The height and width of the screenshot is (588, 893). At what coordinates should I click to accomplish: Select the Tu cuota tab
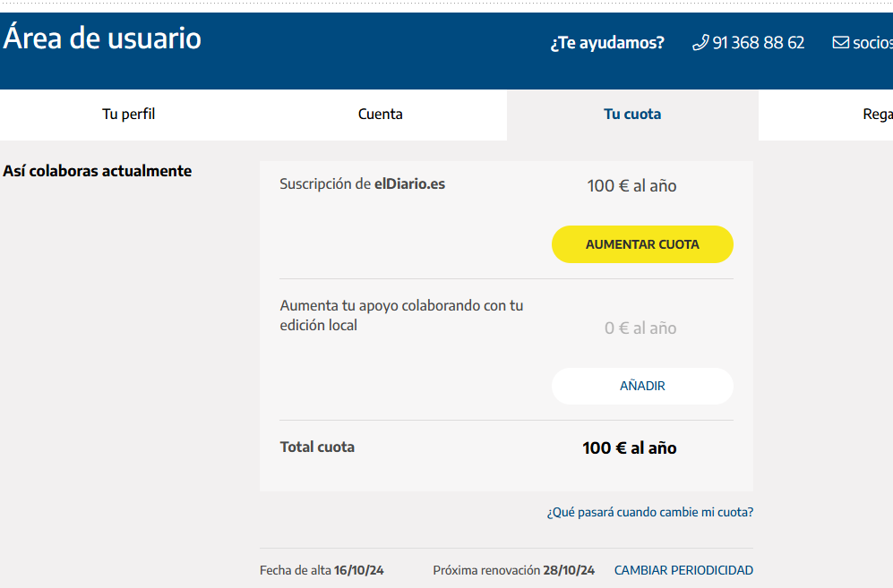point(632,115)
